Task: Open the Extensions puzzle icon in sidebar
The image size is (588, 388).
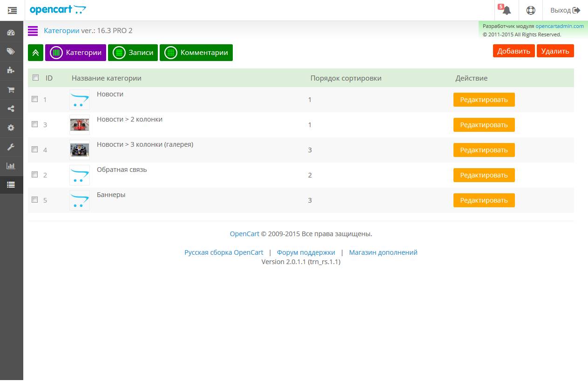Action: pyautogui.click(x=11, y=70)
